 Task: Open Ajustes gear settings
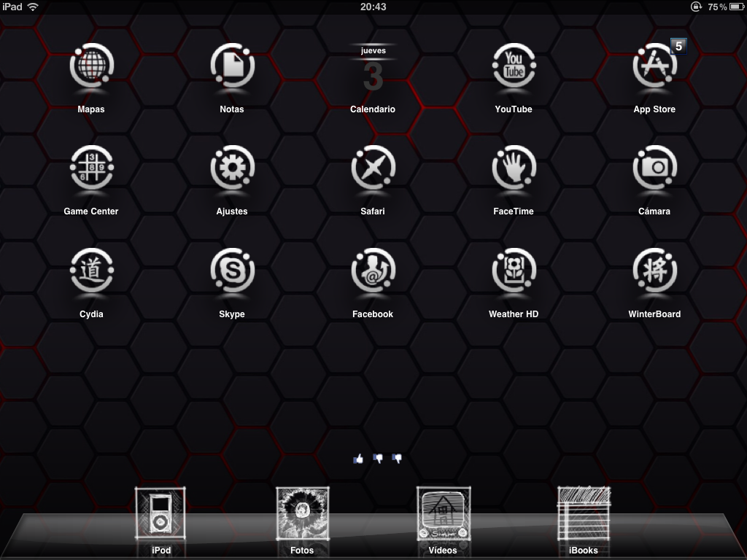pyautogui.click(x=232, y=168)
